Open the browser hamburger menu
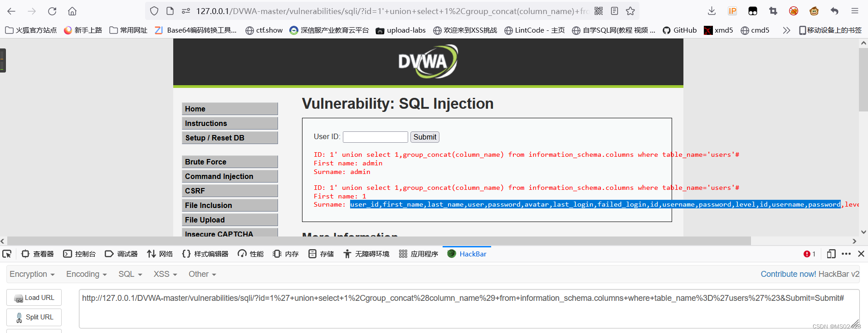The image size is (868, 333). [x=855, y=11]
